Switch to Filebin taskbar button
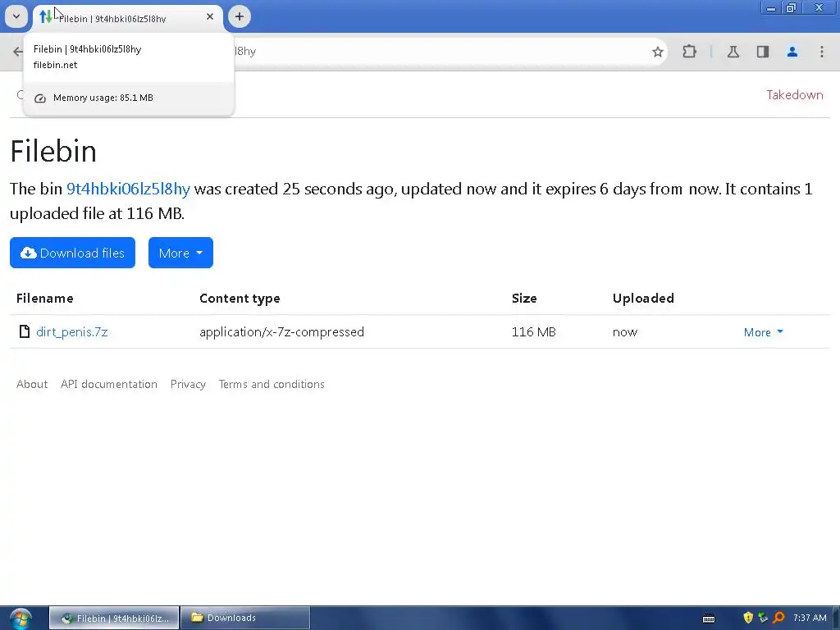 point(114,619)
